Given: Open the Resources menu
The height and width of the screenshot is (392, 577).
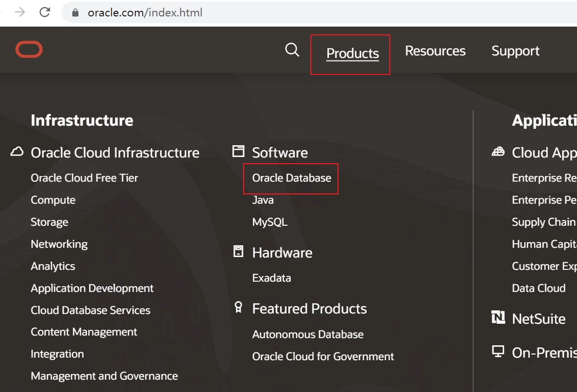Looking at the screenshot, I should (435, 51).
